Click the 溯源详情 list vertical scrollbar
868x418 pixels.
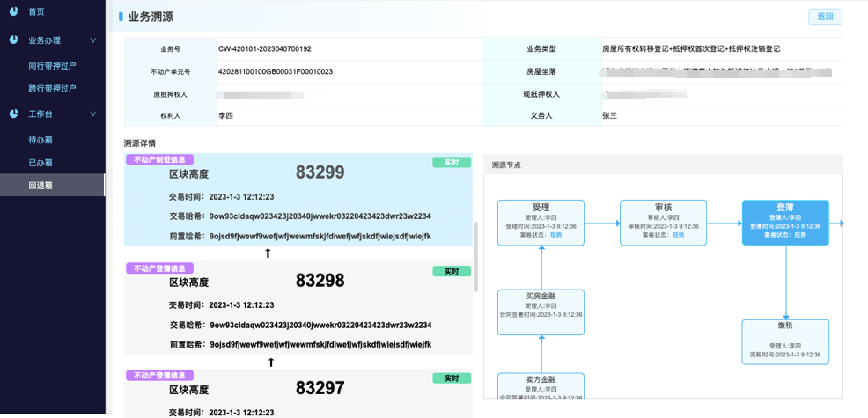click(x=476, y=255)
